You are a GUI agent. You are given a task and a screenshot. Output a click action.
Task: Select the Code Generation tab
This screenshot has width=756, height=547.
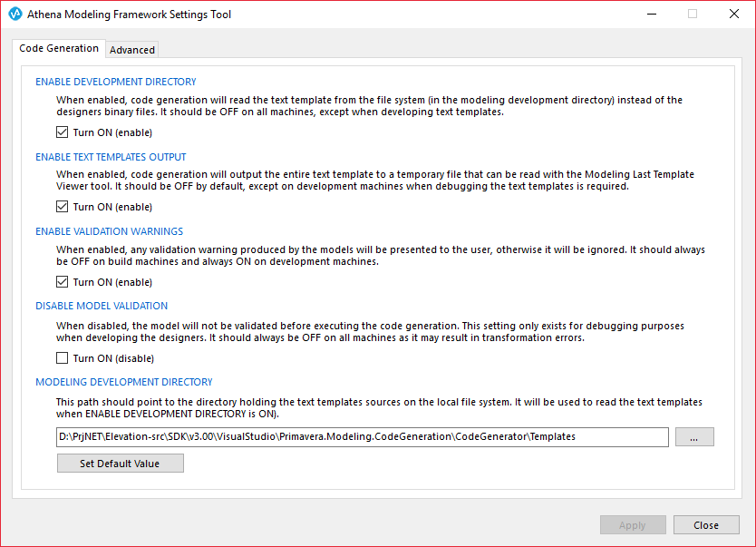click(59, 48)
